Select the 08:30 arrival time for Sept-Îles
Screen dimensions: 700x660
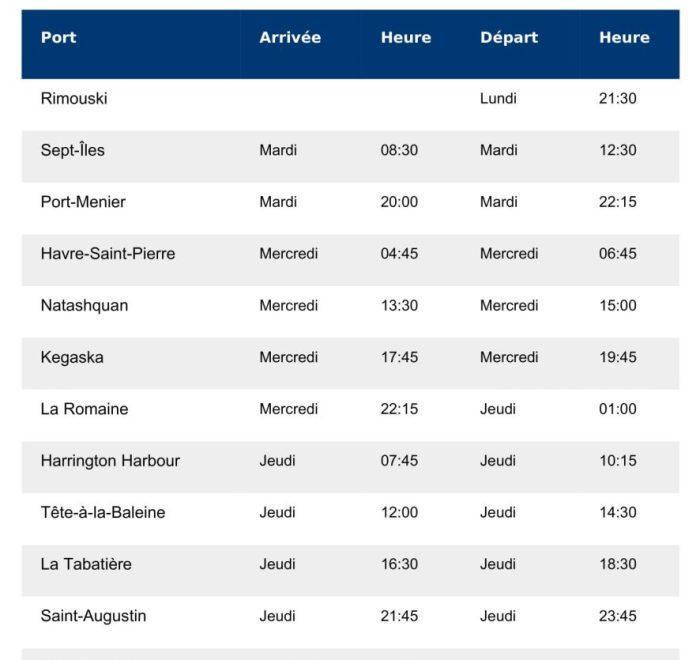[x=399, y=151]
